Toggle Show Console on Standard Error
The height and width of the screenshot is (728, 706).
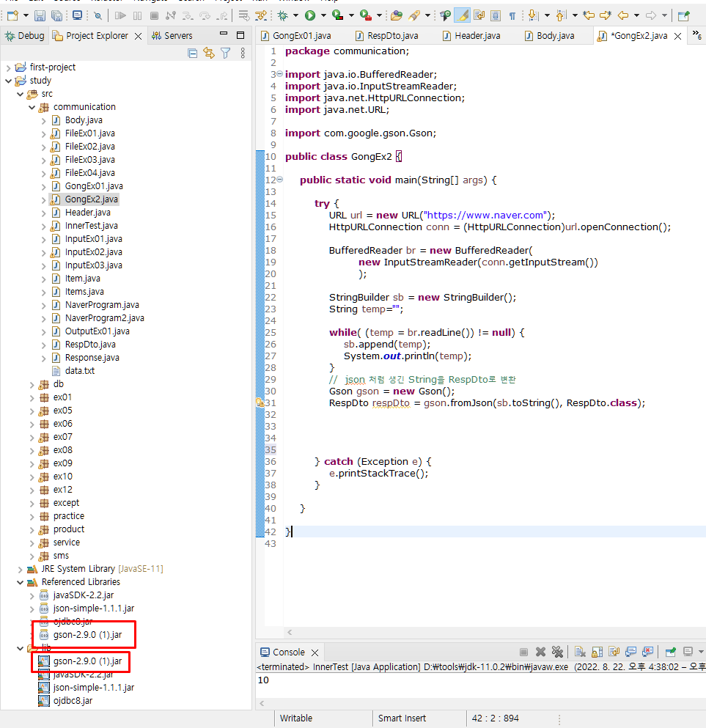pos(647,652)
